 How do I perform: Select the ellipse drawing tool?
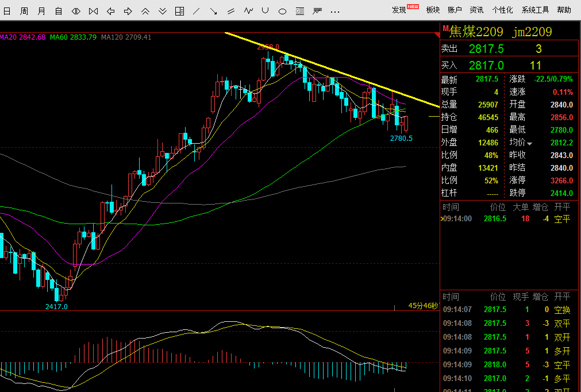[x=282, y=11]
